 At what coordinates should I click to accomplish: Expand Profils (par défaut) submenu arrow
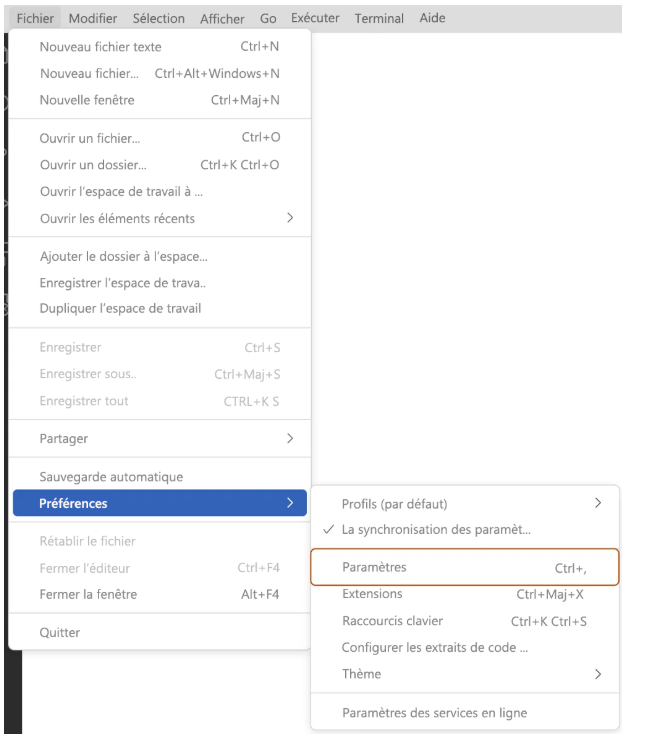(598, 503)
